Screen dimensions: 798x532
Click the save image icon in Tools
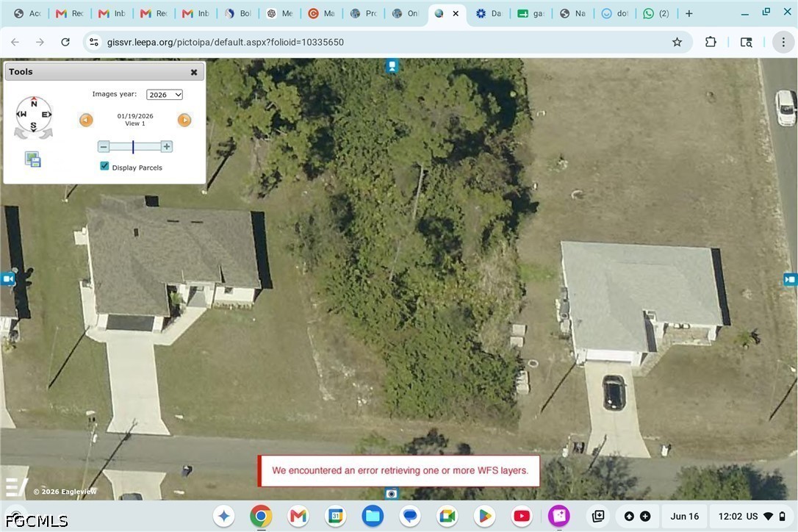coord(33,159)
